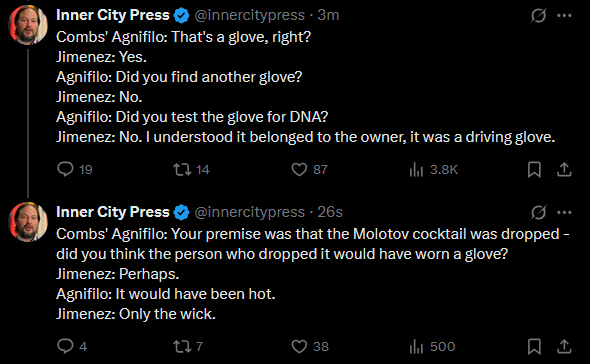The height and width of the screenshot is (364, 590).
Task: Open the 3m timestamp of first tweet
Action: click(328, 15)
